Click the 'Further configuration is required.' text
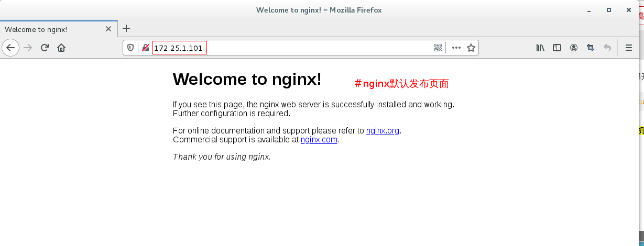The image size is (644, 246). tap(232, 113)
